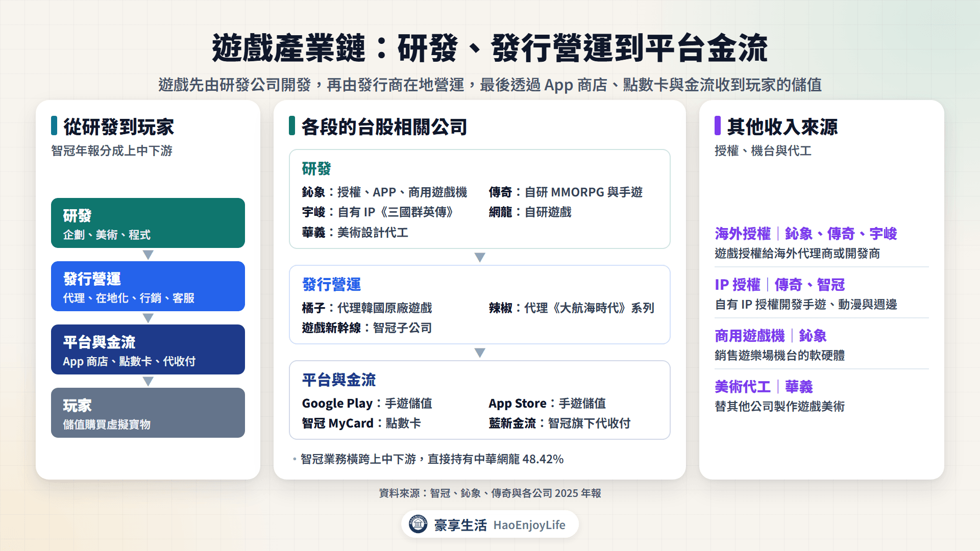The height and width of the screenshot is (551, 980).
Task: Click 藍新金流：智冠旗下代收付 entry
Action: 559,423
